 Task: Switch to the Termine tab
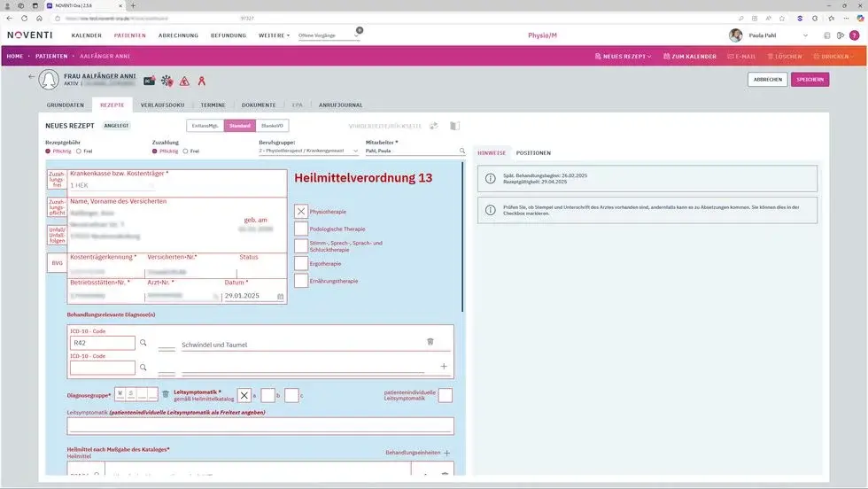click(x=213, y=105)
